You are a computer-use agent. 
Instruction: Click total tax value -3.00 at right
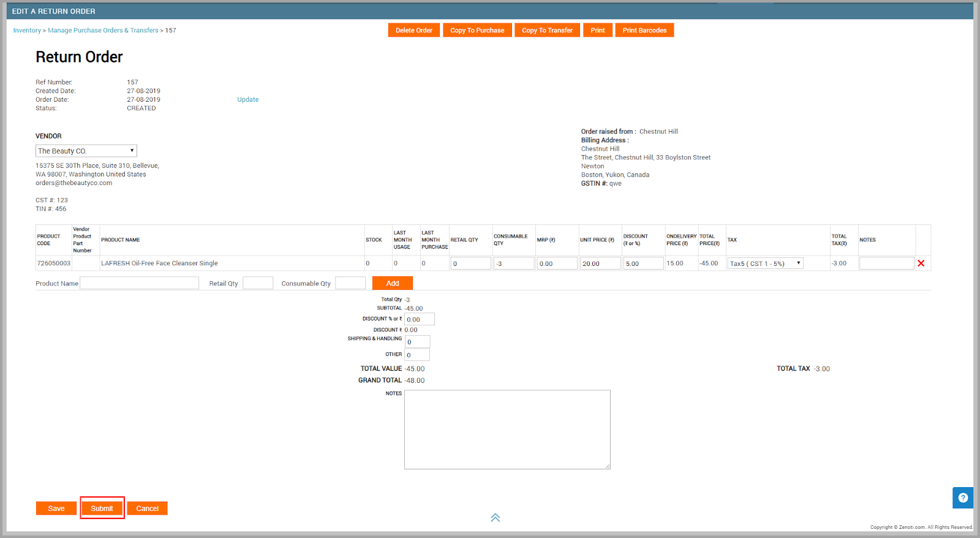(x=822, y=369)
